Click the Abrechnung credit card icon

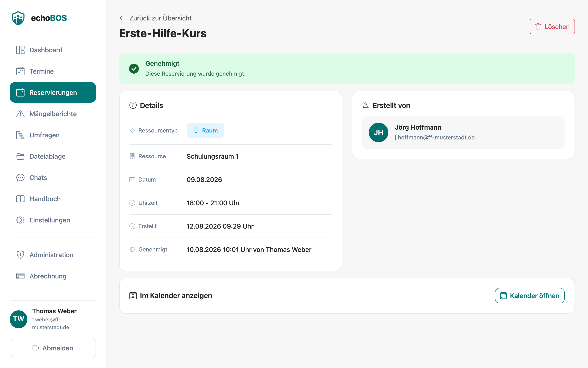20,276
